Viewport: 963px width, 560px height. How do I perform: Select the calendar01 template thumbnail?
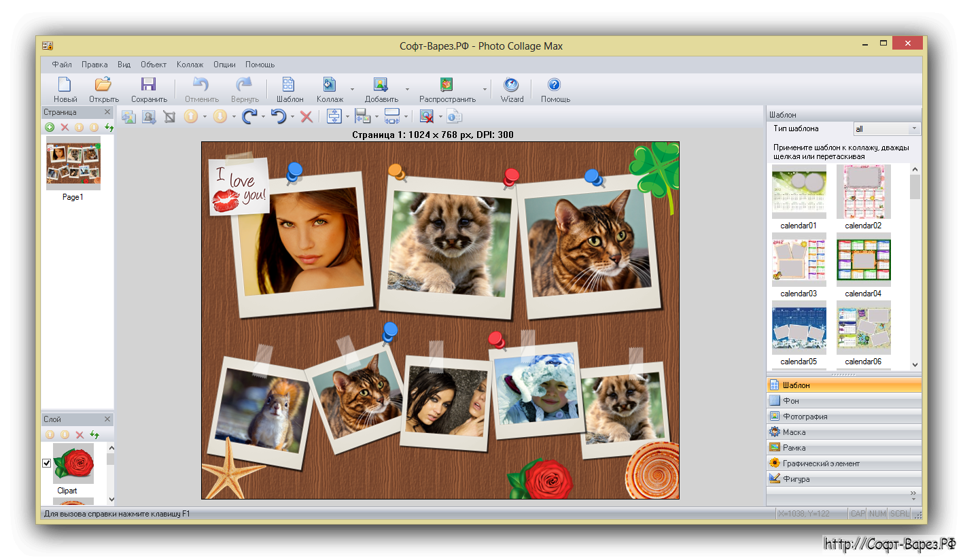tap(799, 192)
